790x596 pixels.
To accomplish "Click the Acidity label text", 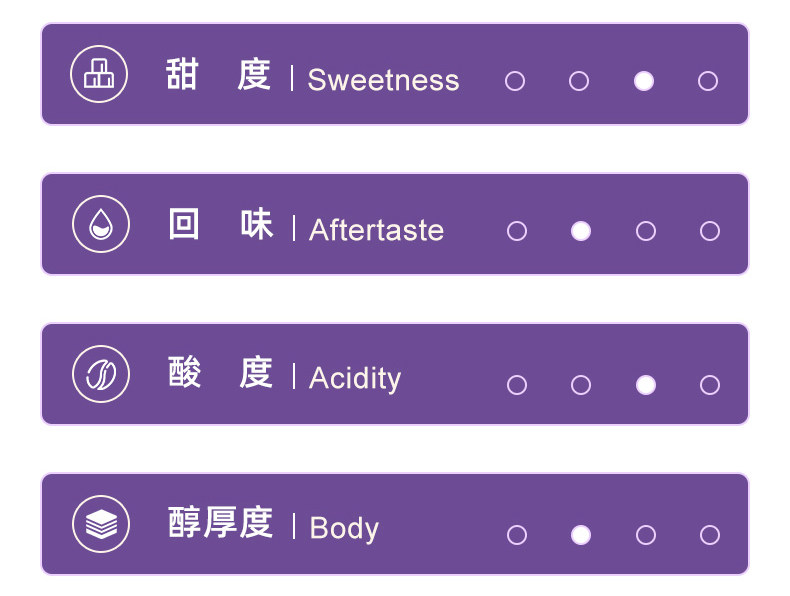I will (x=355, y=378).
